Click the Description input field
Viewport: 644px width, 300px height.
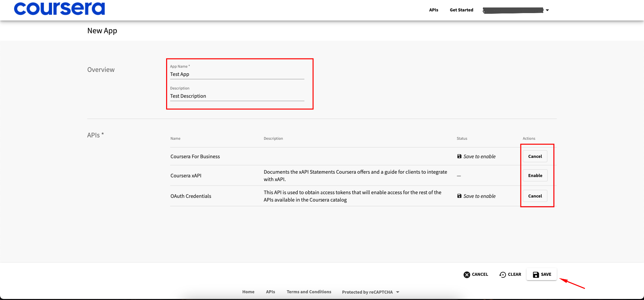click(x=237, y=96)
